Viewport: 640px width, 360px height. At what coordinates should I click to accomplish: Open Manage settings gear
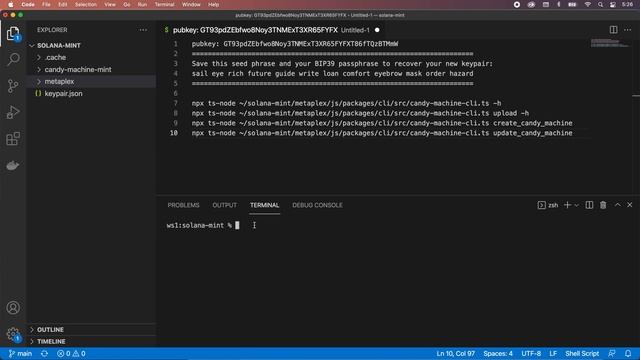click(x=13, y=334)
